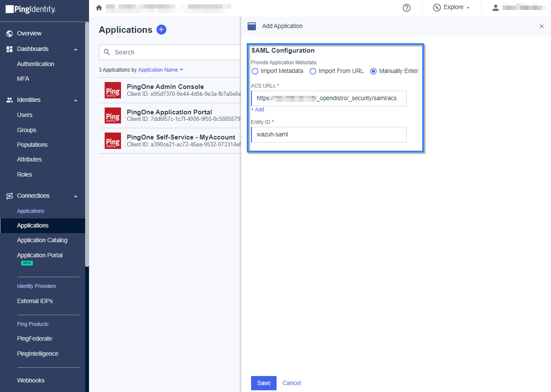Open the Application Name sort dropdown
551x392 pixels.
pos(161,70)
